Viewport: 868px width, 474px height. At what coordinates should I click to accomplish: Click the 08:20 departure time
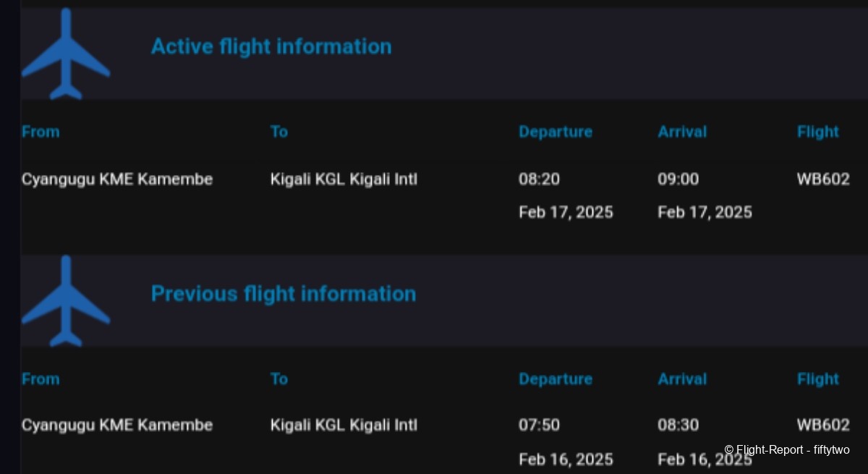point(539,179)
